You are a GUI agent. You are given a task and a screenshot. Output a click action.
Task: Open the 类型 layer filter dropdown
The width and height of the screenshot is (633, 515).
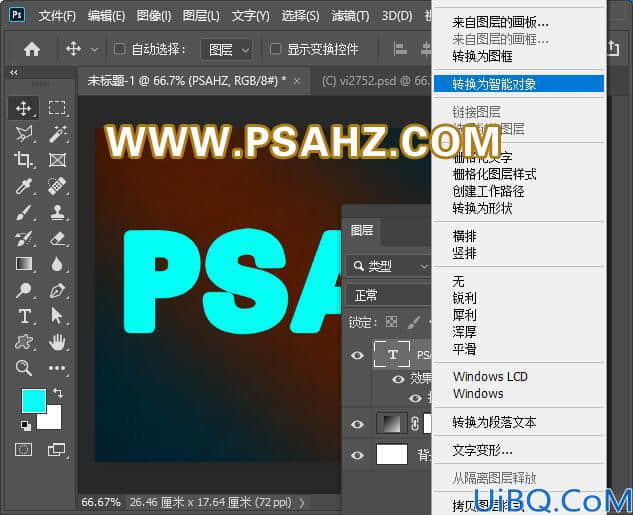pos(388,266)
